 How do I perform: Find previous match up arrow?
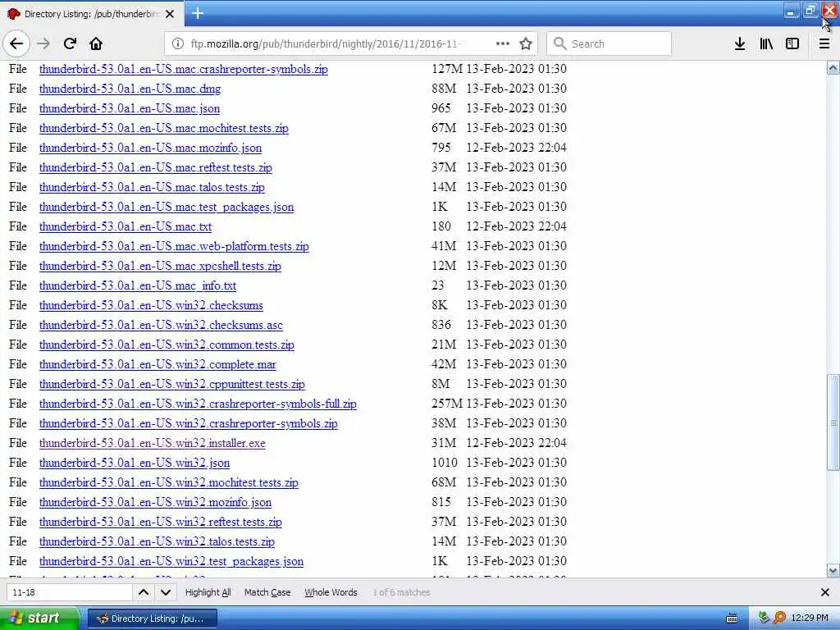pyautogui.click(x=144, y=592)
